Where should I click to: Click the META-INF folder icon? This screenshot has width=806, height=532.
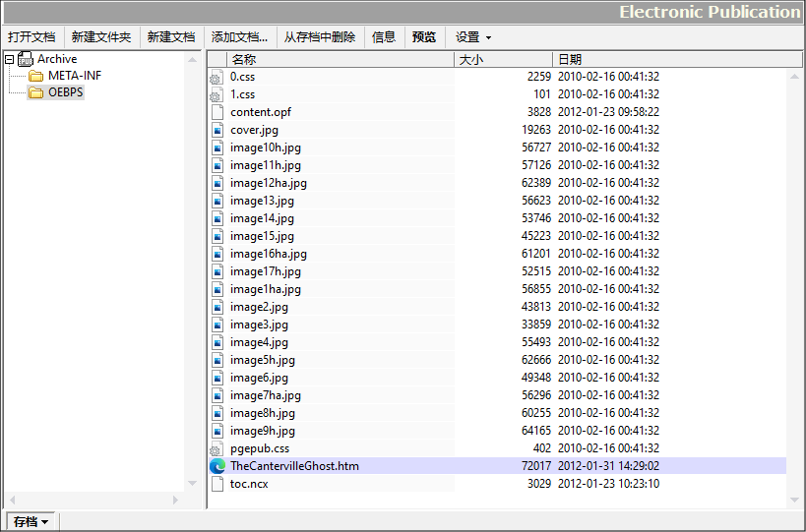click(36, 76)
